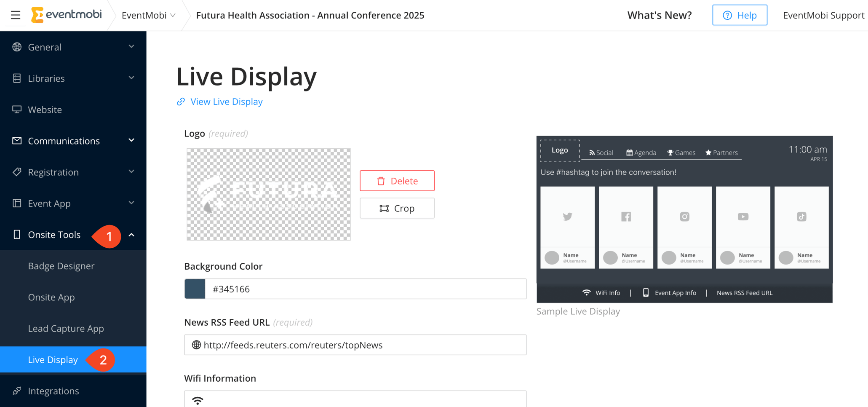The height and width of the screenshot is (407, 868).
Task: Expand the Libraries section chevron
Action: 131,78
